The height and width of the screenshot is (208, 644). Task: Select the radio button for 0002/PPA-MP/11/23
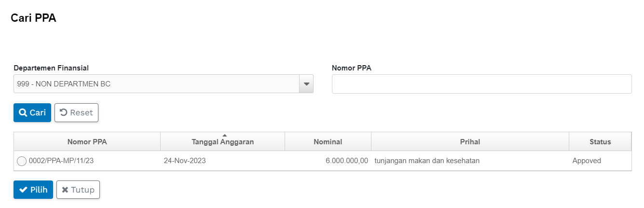[22, 161]
